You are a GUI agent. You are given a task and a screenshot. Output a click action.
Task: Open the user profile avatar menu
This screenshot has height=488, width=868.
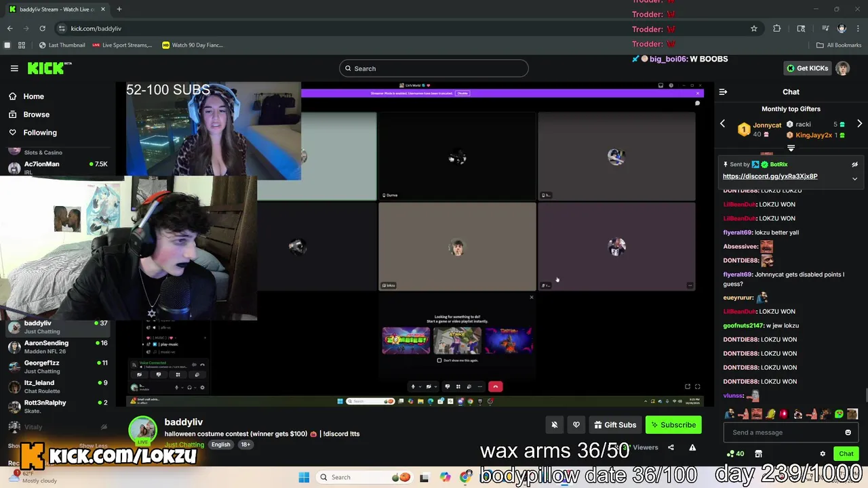pyautogui.click(x=842, y=68)
